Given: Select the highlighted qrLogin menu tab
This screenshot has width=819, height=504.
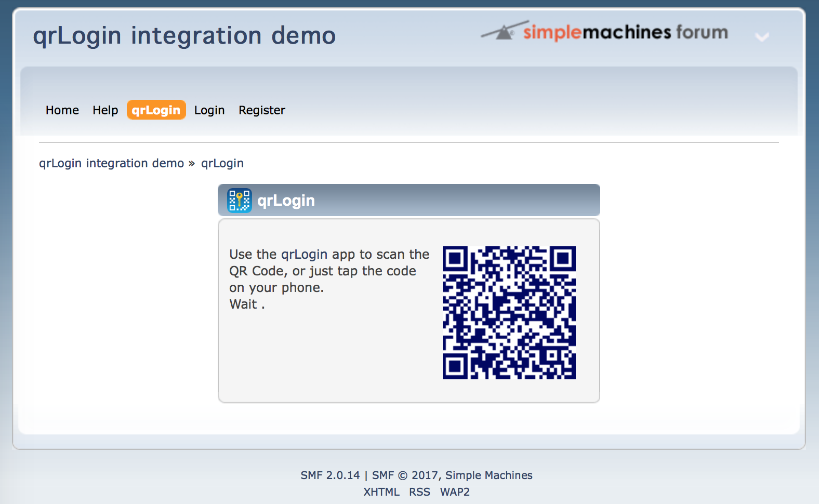Looking at the screenshot, I should 156,110.
